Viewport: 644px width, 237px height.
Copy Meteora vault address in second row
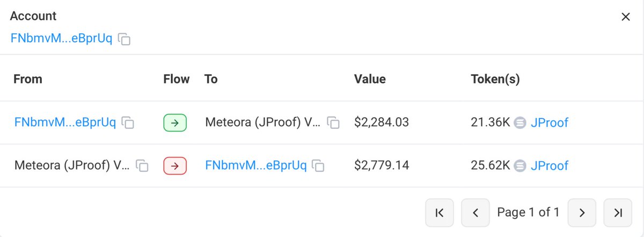(142, 166)
